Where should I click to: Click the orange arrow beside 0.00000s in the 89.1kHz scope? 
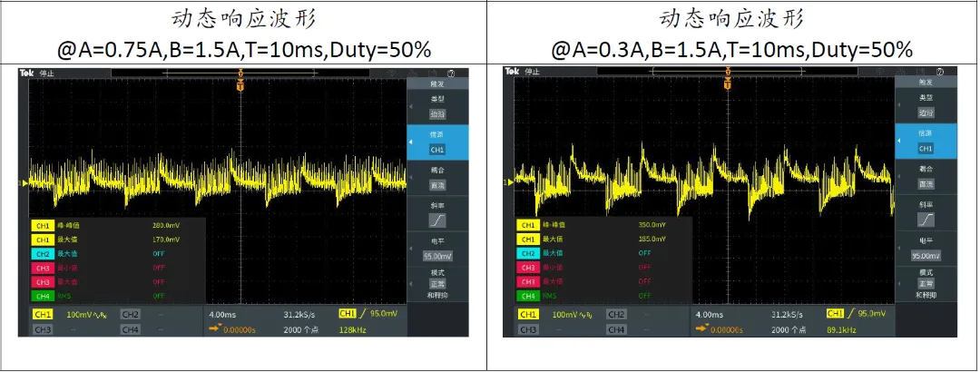[701, 328]
